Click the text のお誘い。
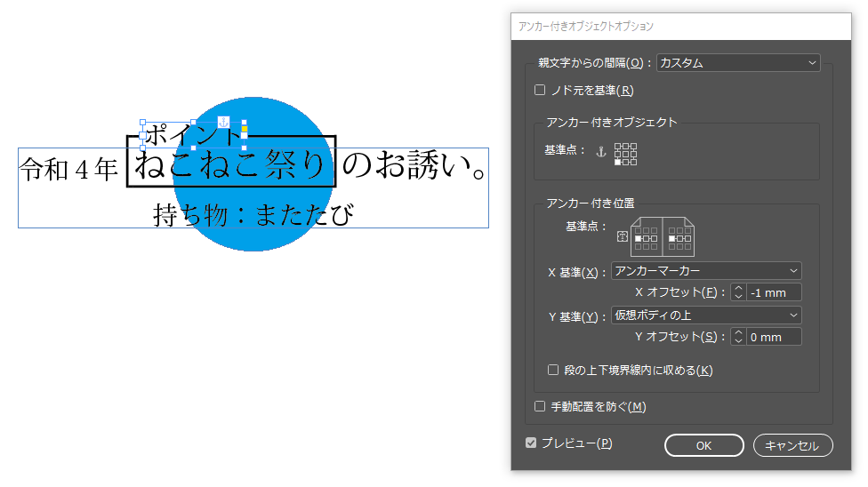The height and width of the screenshot is (487, 868). point(414,165)
